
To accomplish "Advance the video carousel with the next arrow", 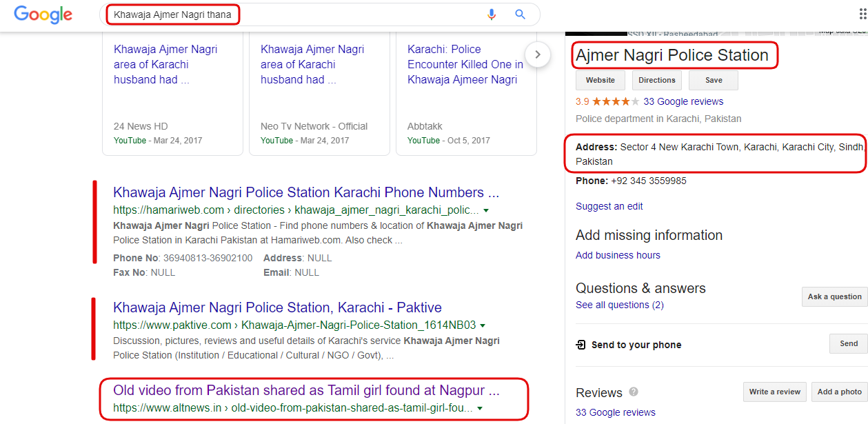I will point(538,54).
